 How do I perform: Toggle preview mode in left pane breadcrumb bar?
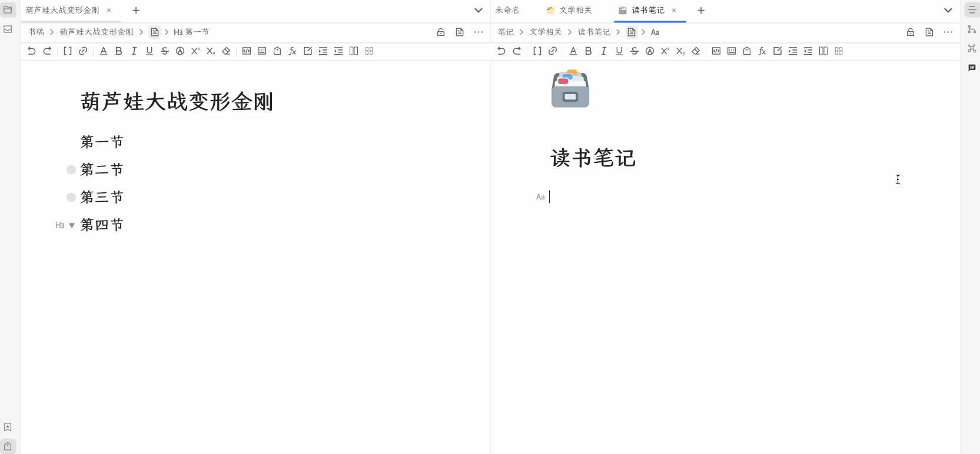(x=460, y=32)
